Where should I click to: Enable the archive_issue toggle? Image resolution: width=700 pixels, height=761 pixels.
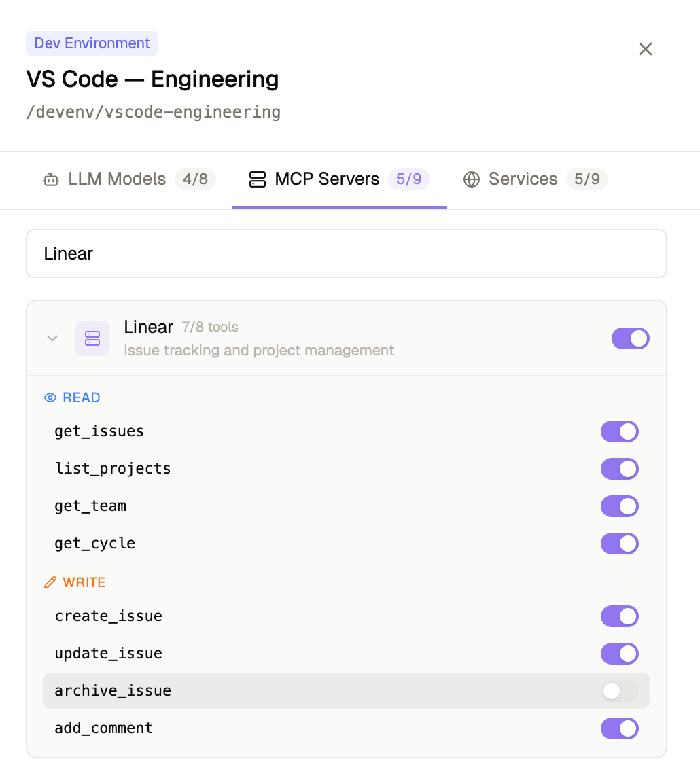click(620, 690)
